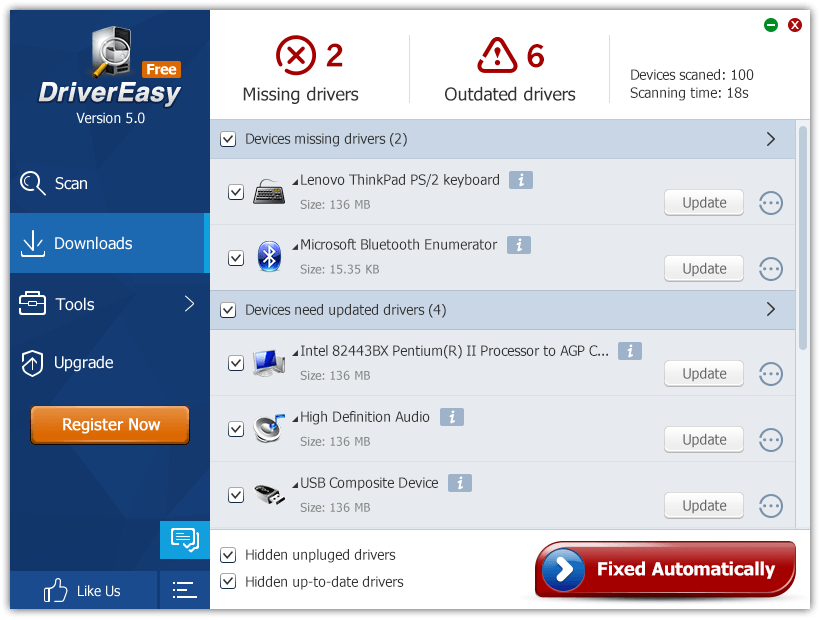Toggle Hidden unpluged drivers checkbox
This screenshot has width=820, height=620.
coord(228,555)
